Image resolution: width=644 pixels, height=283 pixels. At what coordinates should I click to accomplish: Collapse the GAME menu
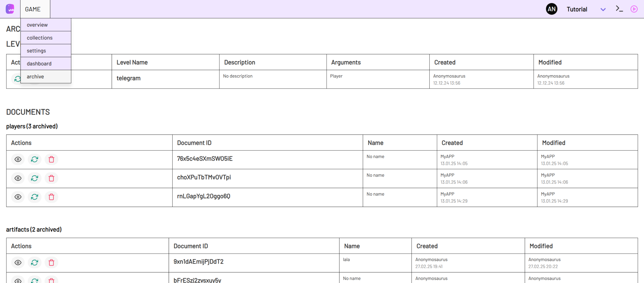point(33,9)
